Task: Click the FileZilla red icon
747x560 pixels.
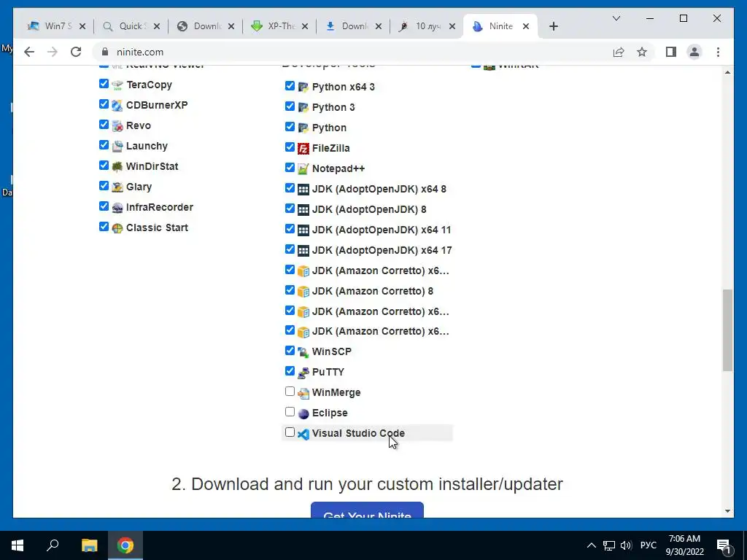Action: coord(303,149)
